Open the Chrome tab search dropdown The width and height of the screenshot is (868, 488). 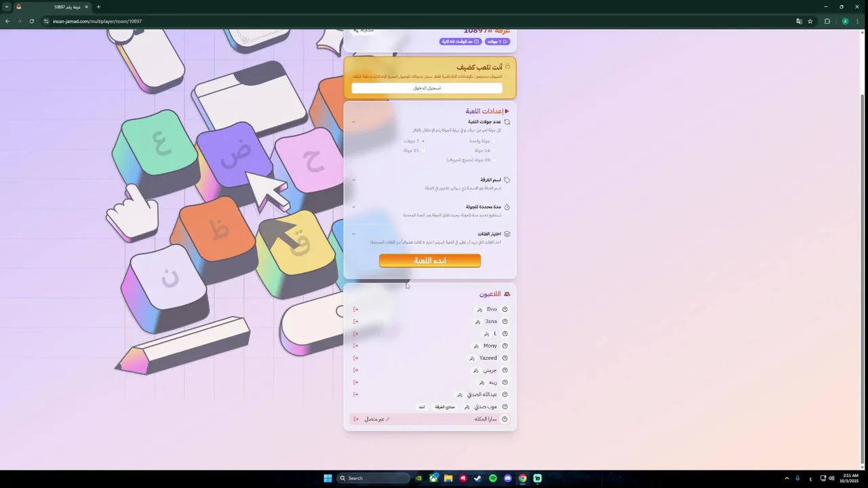(7, 7)
